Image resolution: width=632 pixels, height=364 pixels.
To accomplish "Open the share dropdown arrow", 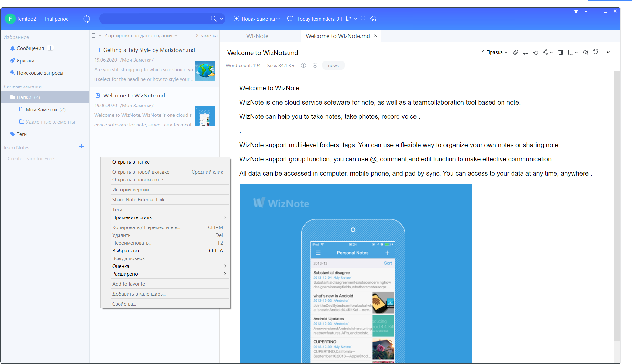I will pos(551,52).
